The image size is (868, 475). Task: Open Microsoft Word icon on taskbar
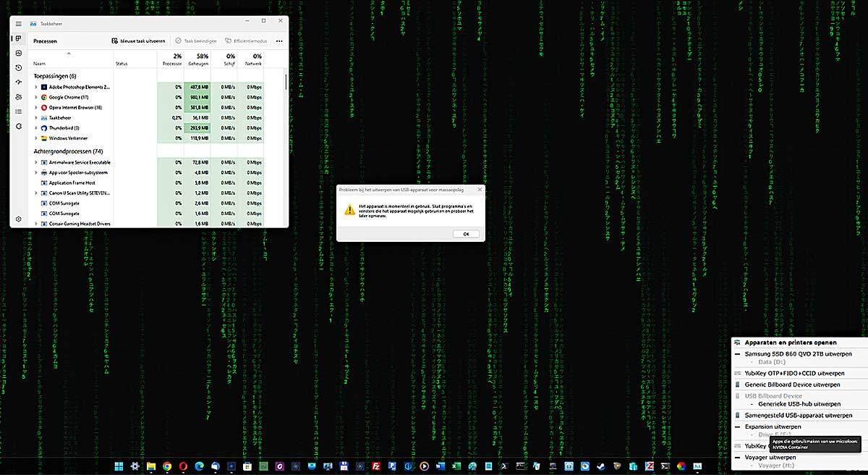pyautogui.click(x=441, y=466)
